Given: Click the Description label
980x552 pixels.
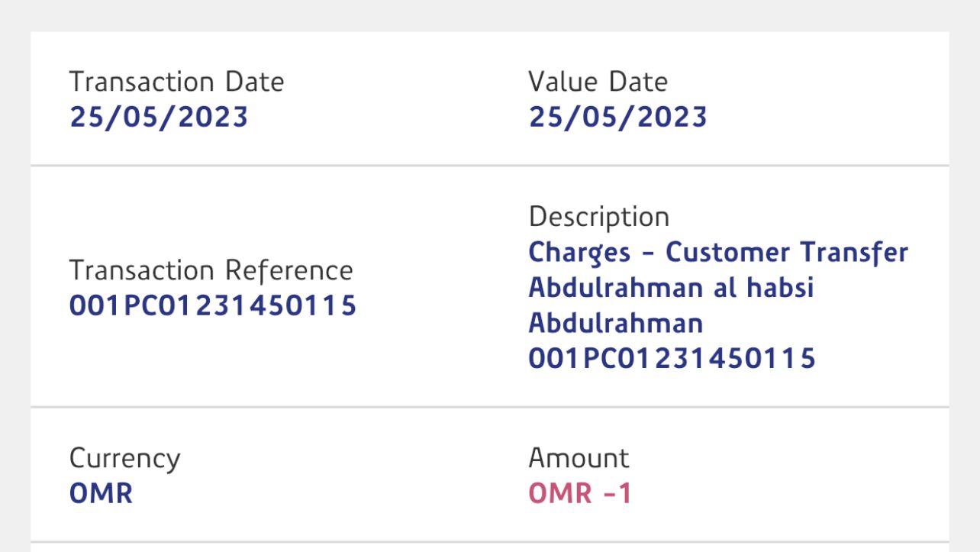Looking at the screenshot, I should (x=598, y=217).
